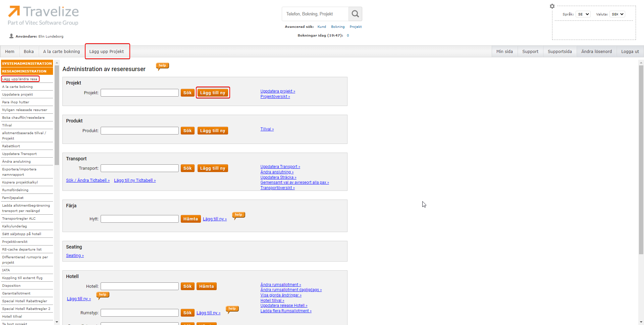Open help bubble next to Hotell Lägg till ny
Image resolution: width=644 pixels, height=325 pixels.
[x=103, y=295]
